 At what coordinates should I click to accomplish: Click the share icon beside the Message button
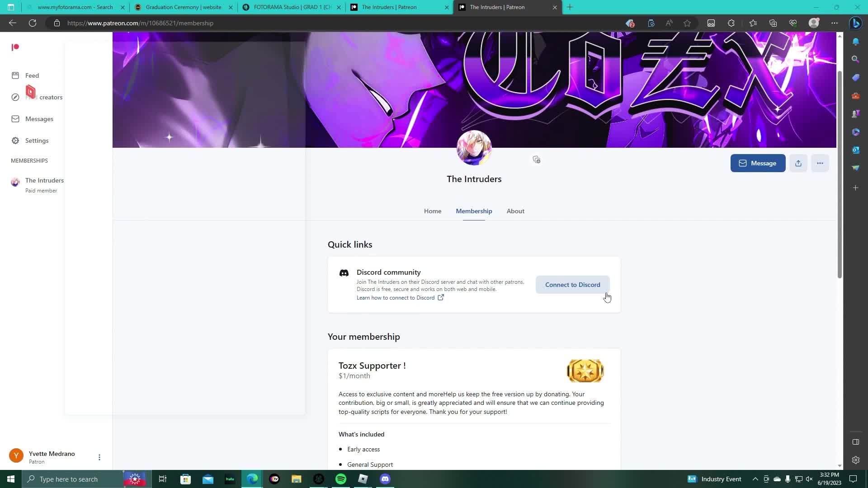(x=798, y=163)
